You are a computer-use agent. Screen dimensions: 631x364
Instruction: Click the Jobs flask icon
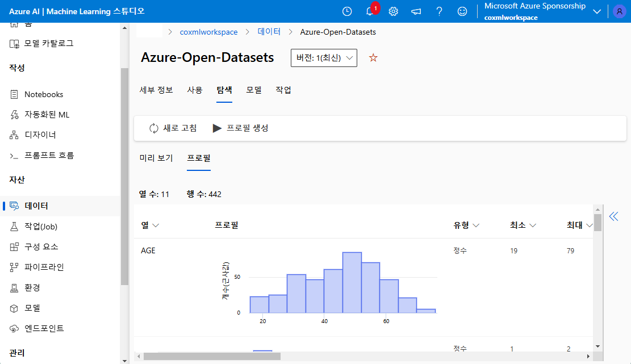14,227
